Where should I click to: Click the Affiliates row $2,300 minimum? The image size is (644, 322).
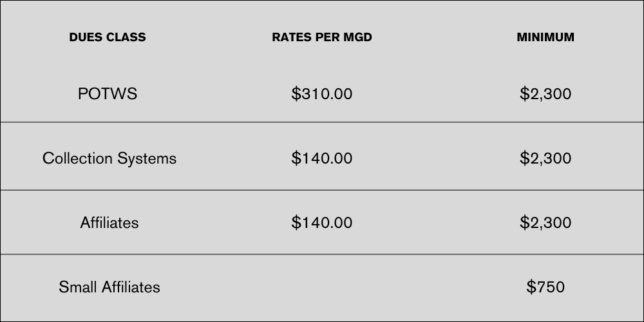tap(545, 223)
